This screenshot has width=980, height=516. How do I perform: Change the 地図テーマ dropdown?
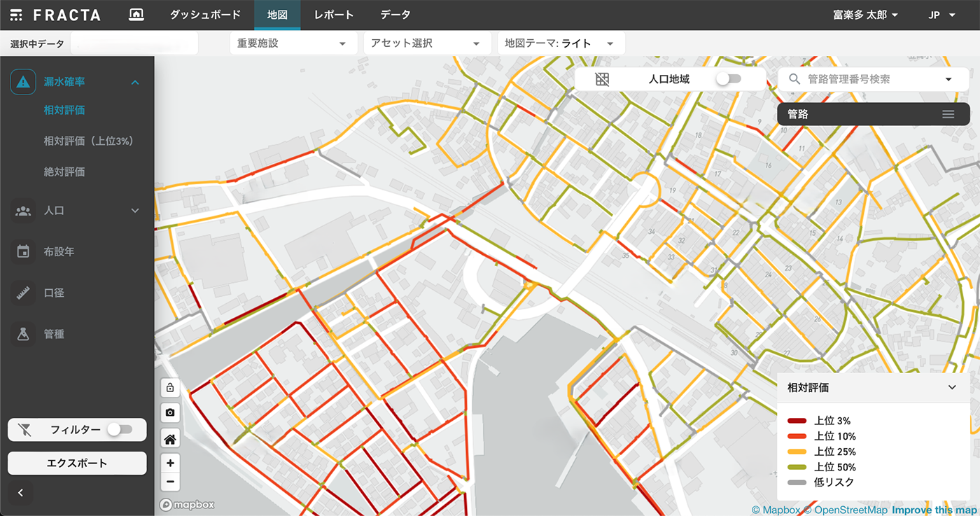(x=560, y=43)
